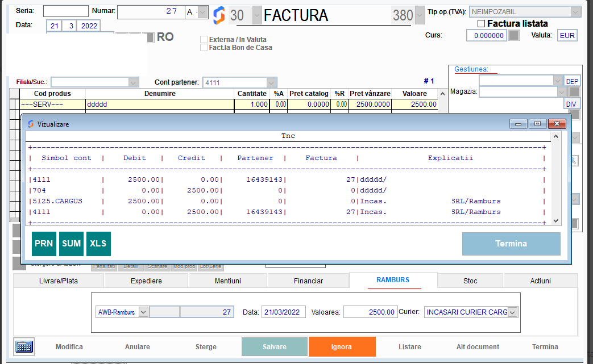The image size is (593, 364).
Task: Click the DIV icon on the right side
Action: (x=571, y=103)
